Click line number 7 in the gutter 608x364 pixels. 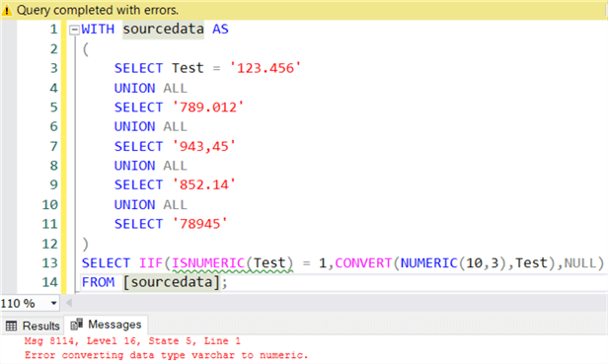54,147
